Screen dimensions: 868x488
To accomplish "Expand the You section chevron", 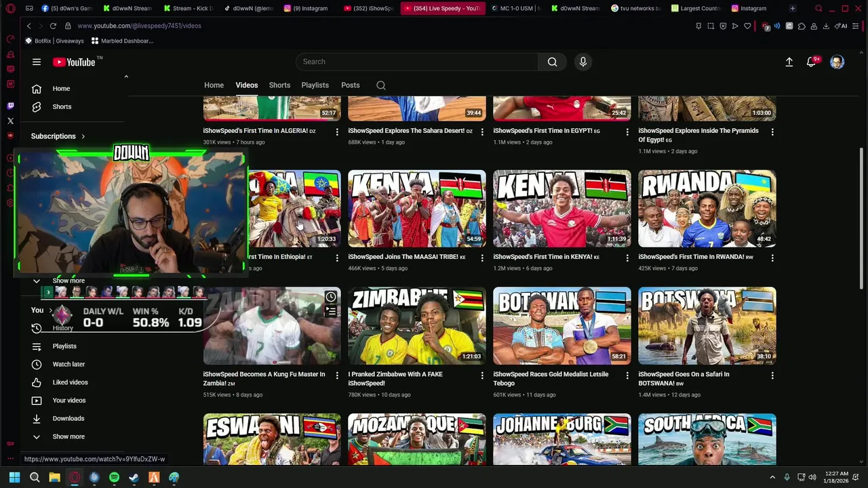I will pyautogui.click(x=50, y=310).
